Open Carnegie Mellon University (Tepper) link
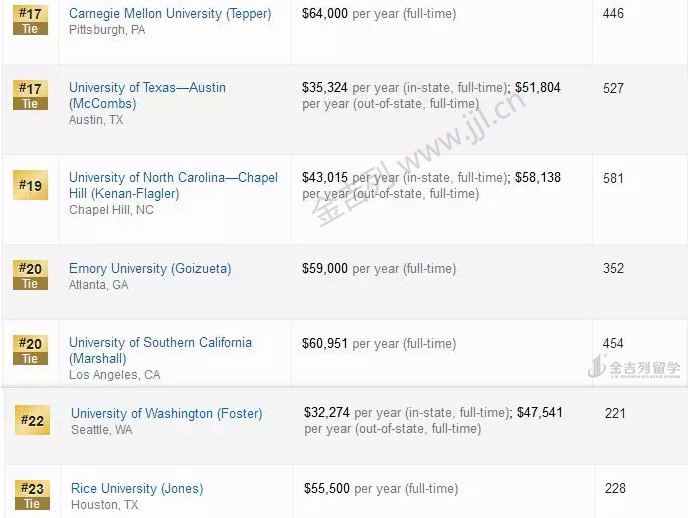 (170, 14)
